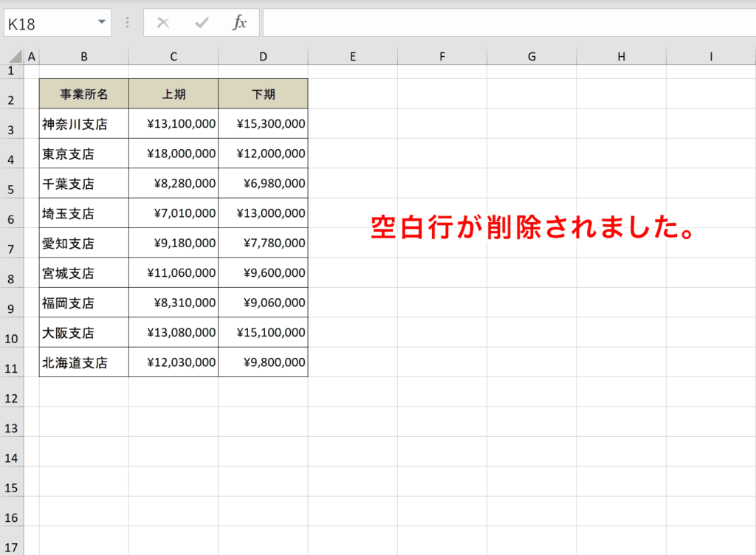Screen dimensions: 756x555
Task: Click inside the formula bar input field
Action: click(508, 23)
